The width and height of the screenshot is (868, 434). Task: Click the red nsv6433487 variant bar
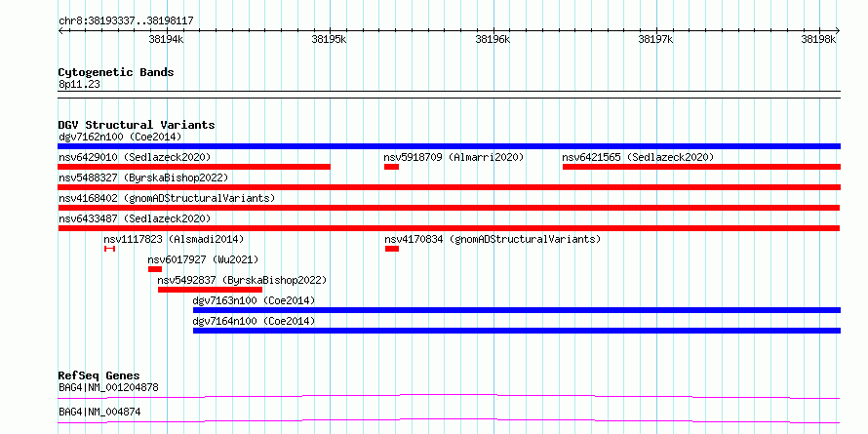tap(449, 228)
